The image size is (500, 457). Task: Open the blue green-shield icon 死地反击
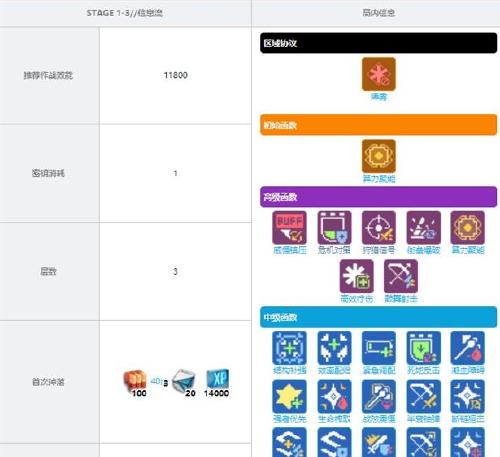(x=423, y=348)
